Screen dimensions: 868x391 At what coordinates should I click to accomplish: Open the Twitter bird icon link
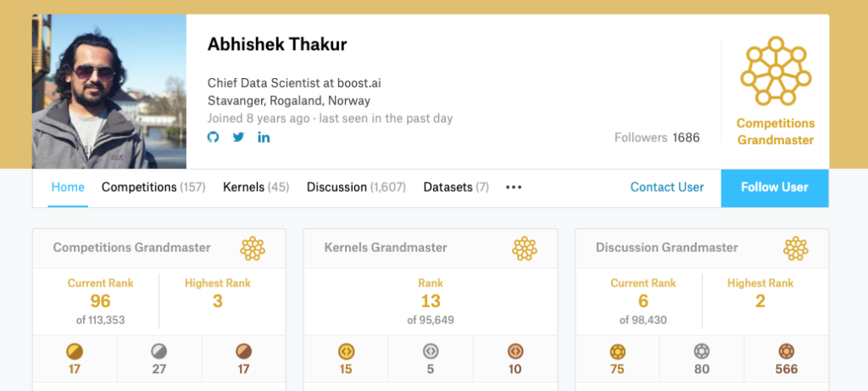(238, 137)
